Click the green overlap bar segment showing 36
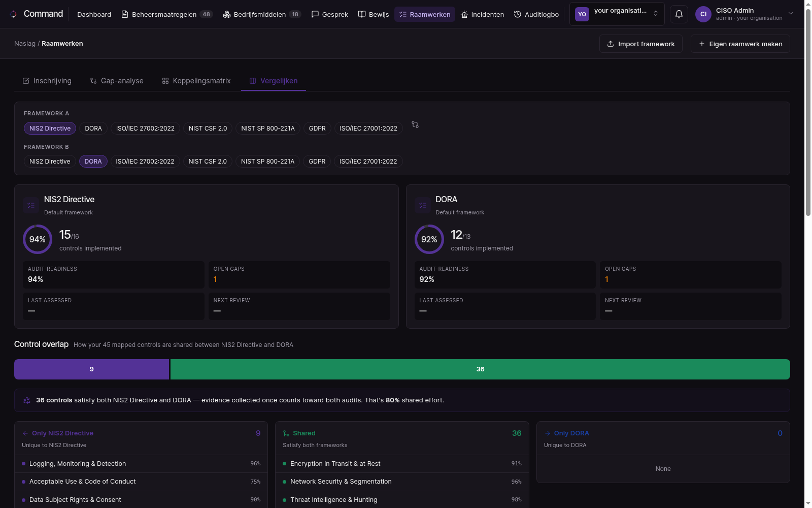812x508 pixels. pyautogui.click(x=480, y=369)
